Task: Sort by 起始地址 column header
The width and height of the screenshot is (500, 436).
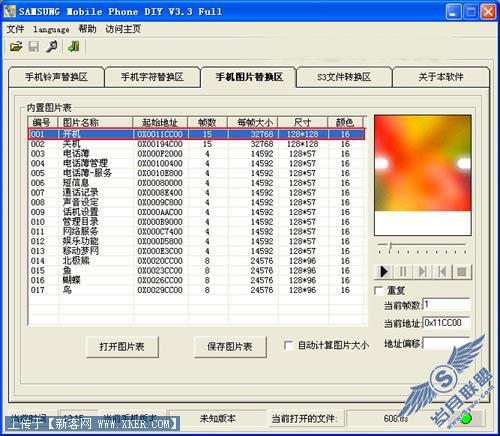Action: (x=160, y=122)
